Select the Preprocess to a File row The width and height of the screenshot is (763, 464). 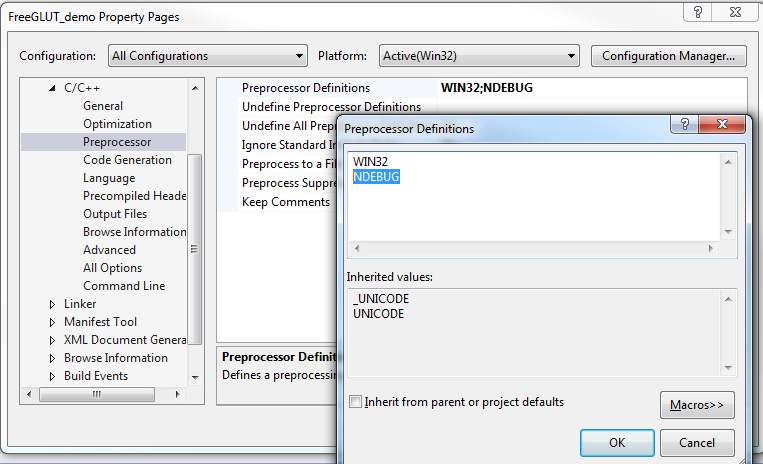point(289,164)
